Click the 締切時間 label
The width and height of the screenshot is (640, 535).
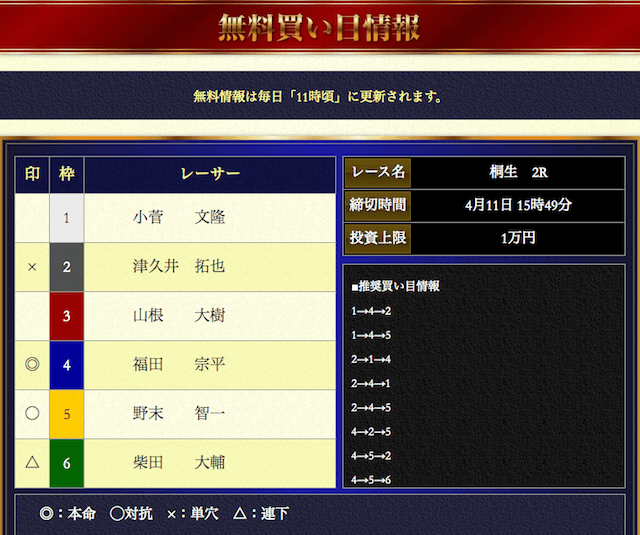378,205
